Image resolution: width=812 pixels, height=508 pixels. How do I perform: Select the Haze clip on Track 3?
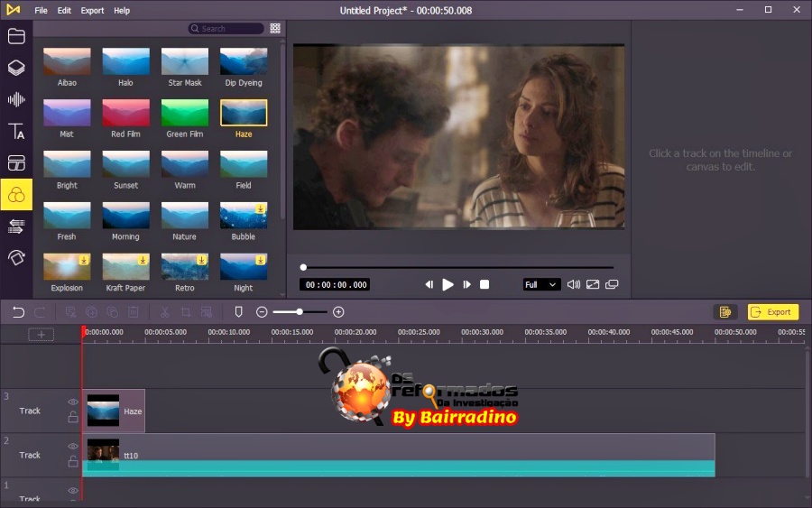coord(114,411)
